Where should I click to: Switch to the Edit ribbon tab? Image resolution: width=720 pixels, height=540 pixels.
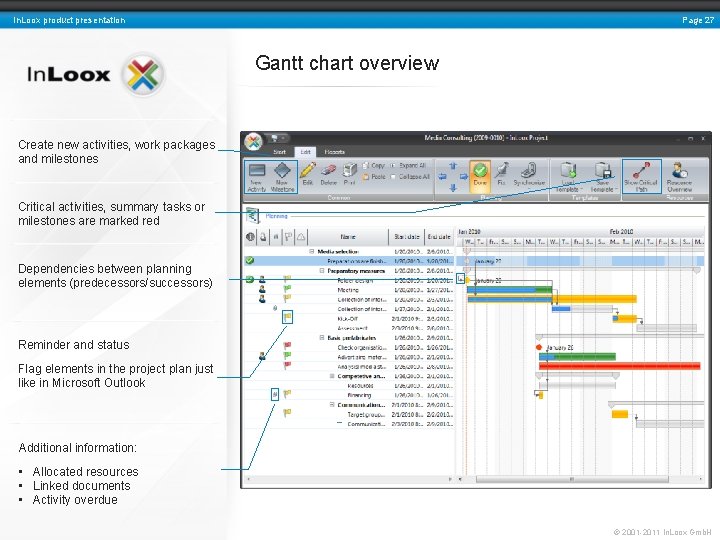tap(305, 152)
